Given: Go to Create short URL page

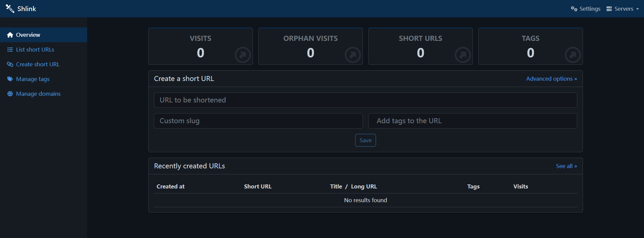Looking at the screenshot, I should (x=44, y=64).
